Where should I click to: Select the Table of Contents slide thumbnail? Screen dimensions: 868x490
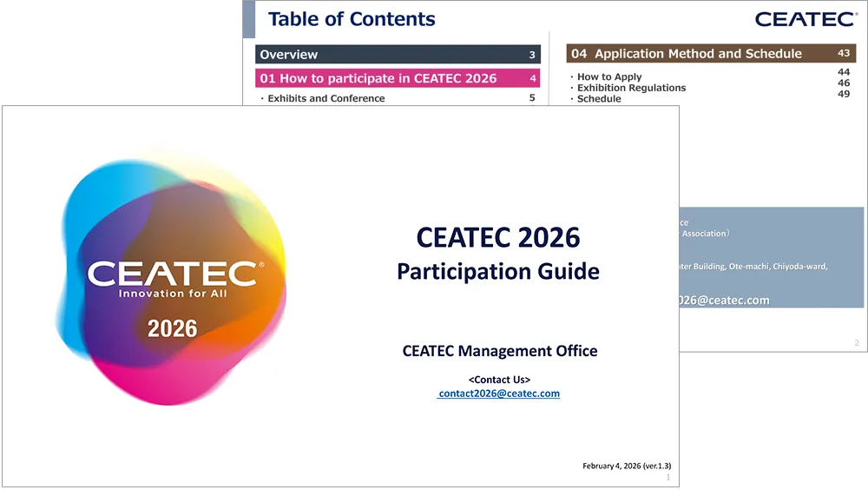(773, 174)
